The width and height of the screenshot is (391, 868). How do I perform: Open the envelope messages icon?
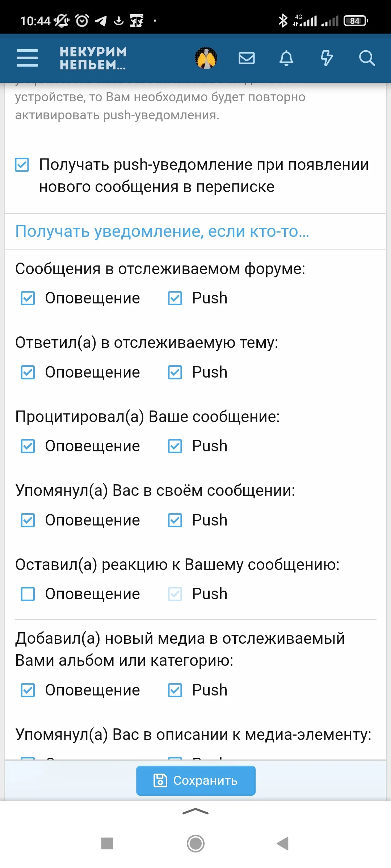247,58
